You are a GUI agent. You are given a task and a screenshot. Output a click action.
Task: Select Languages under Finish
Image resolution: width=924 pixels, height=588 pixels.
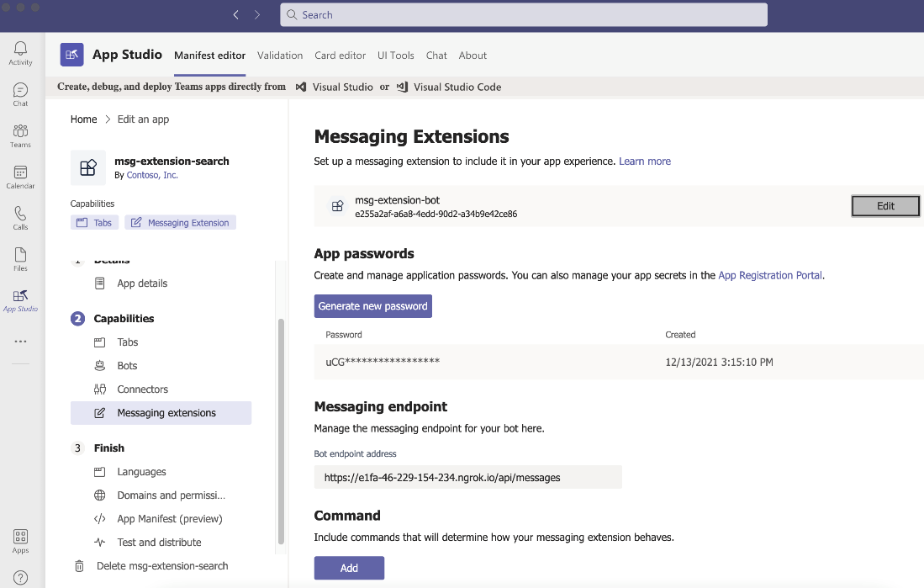141,472
